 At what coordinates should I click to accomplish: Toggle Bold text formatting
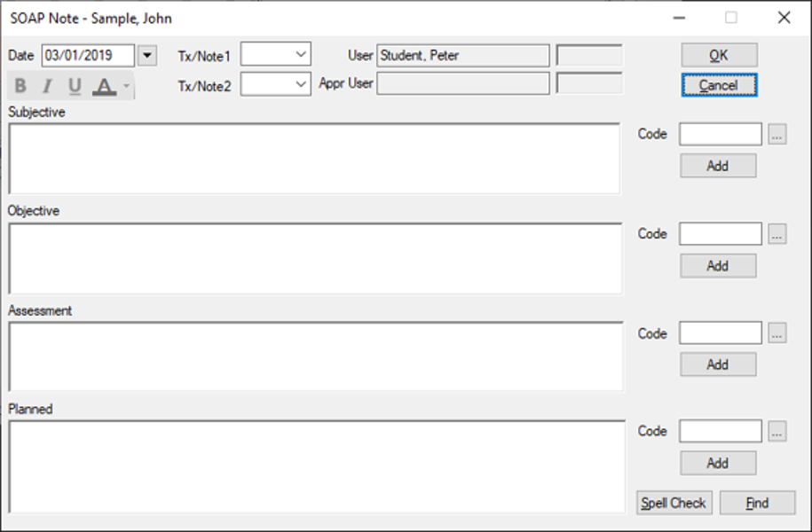click(20, 86)
